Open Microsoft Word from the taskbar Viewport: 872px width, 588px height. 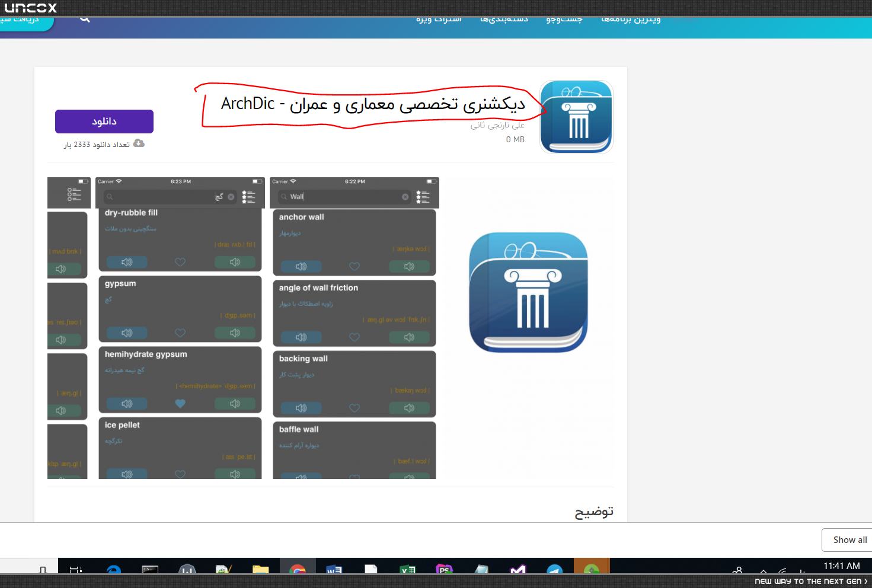pos(334,570)
